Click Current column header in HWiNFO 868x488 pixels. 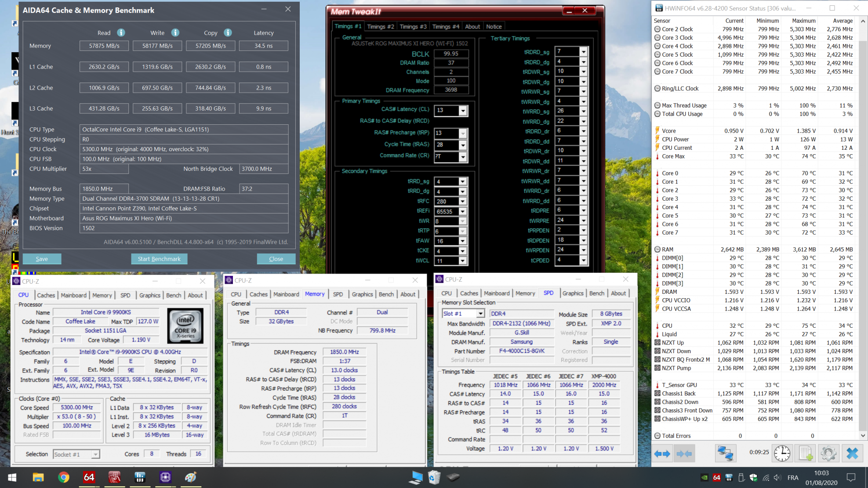pos(734,21)
